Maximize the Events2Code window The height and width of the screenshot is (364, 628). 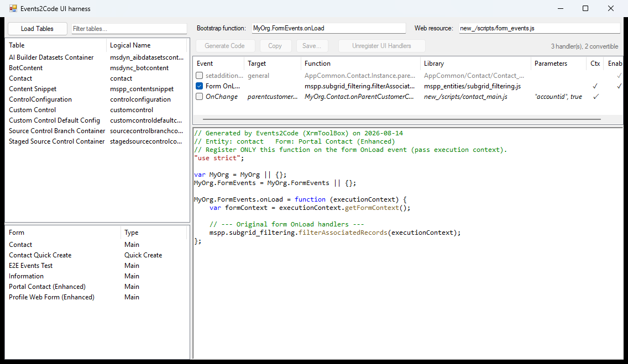tap(585, 8)
